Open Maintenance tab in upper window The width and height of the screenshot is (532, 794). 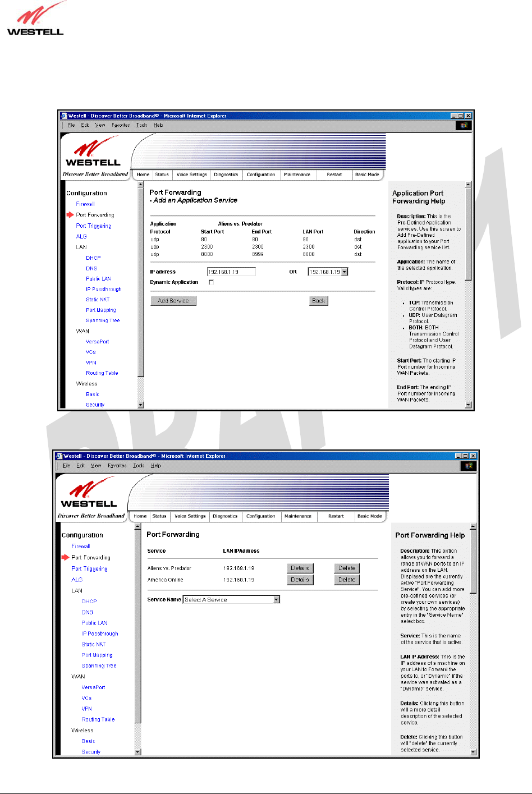[297, 175]
